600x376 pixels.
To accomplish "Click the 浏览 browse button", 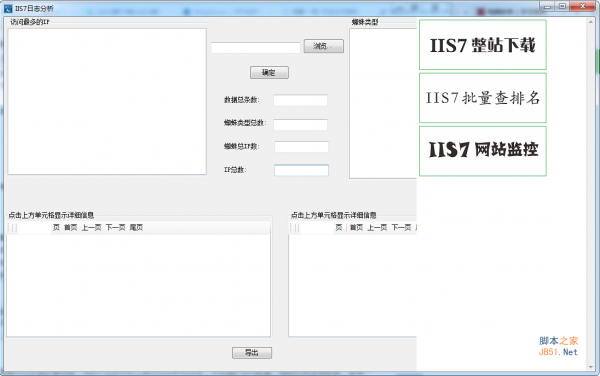I will 324,46.
